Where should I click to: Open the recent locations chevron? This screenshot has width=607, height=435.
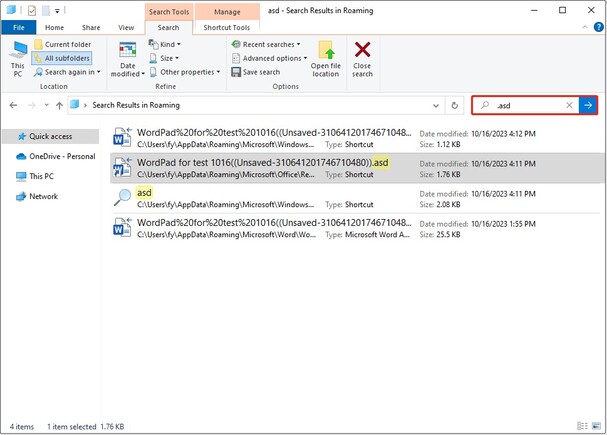pos(46,105)
